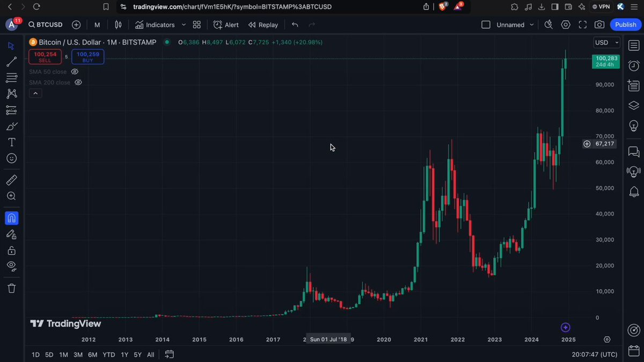644x362 pixels.
Task: Select the YTD date range
Action: pos(109,354)
